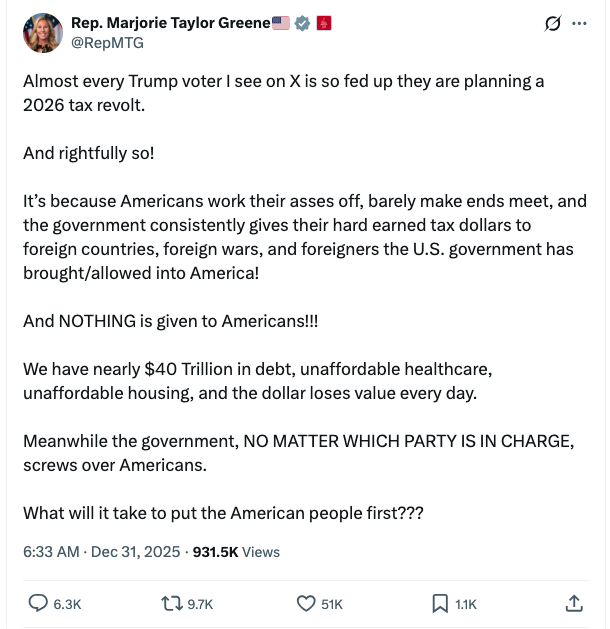Open the share post icon

click(574, 603)
